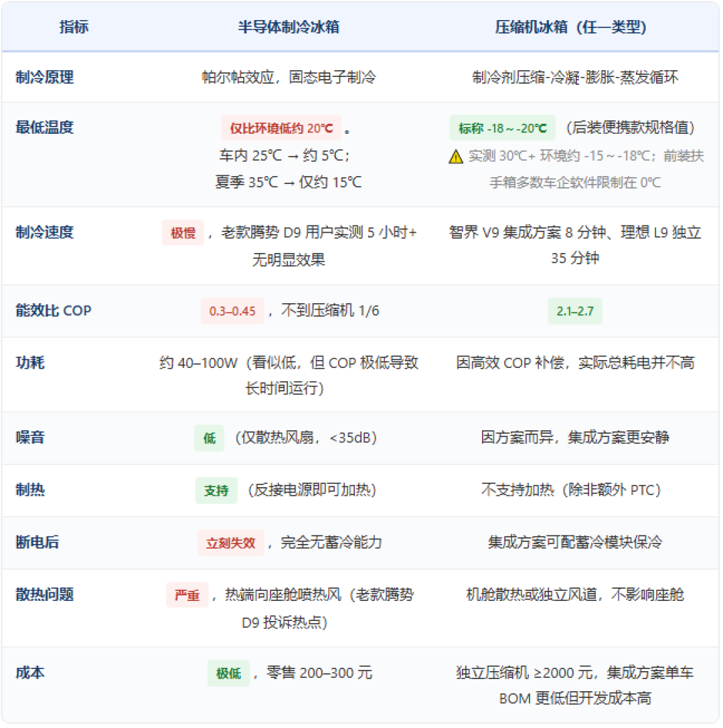Click the 不支持加热（除非额外 PTC）cell

tap(571, 490)
